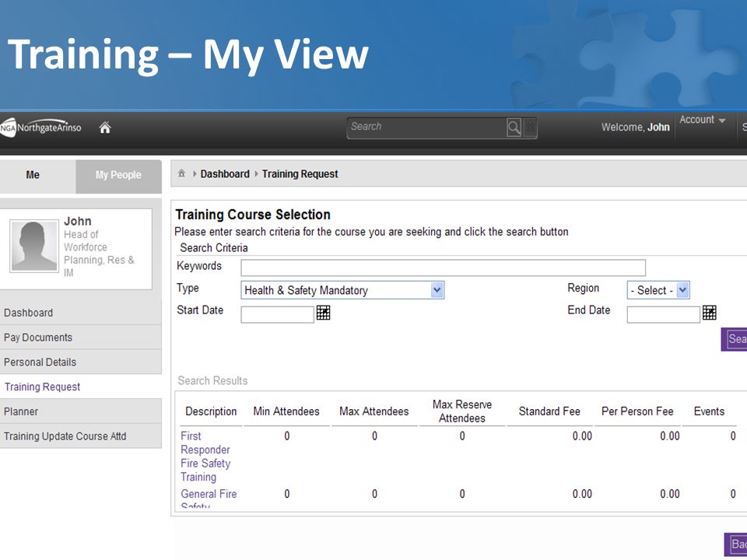Open First Responder Fire Safety Training course

click(205, 457)
